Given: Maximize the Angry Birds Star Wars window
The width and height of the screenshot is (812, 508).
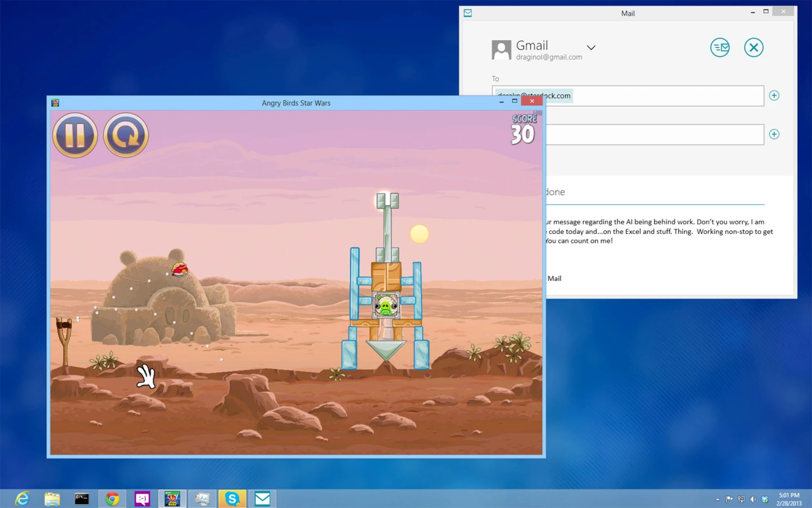Looking at the screenshot, I should click(x=514, y=101).
